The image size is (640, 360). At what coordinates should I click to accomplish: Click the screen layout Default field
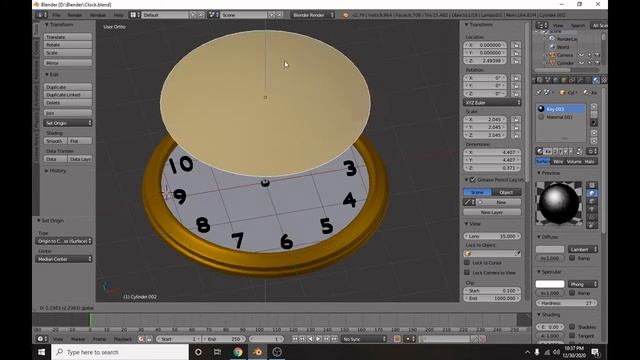click(x=165, y=15)
